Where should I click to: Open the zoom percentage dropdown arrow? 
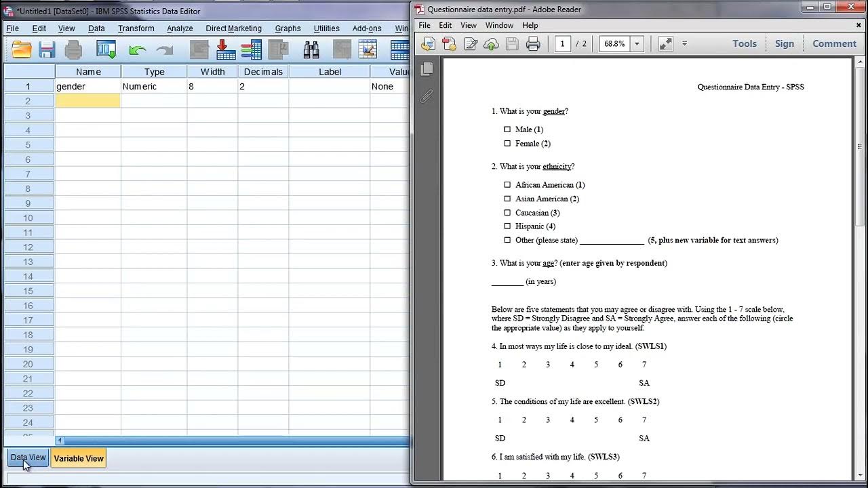pos(636,44)
